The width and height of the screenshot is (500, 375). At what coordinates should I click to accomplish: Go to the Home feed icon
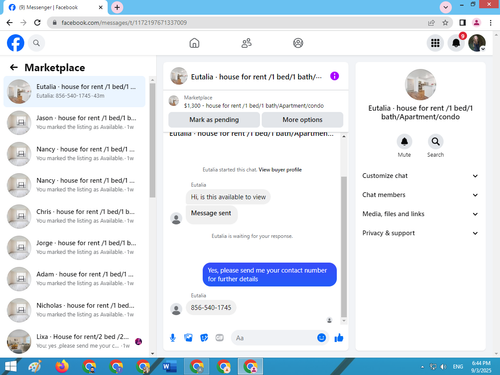pos(194,43)
